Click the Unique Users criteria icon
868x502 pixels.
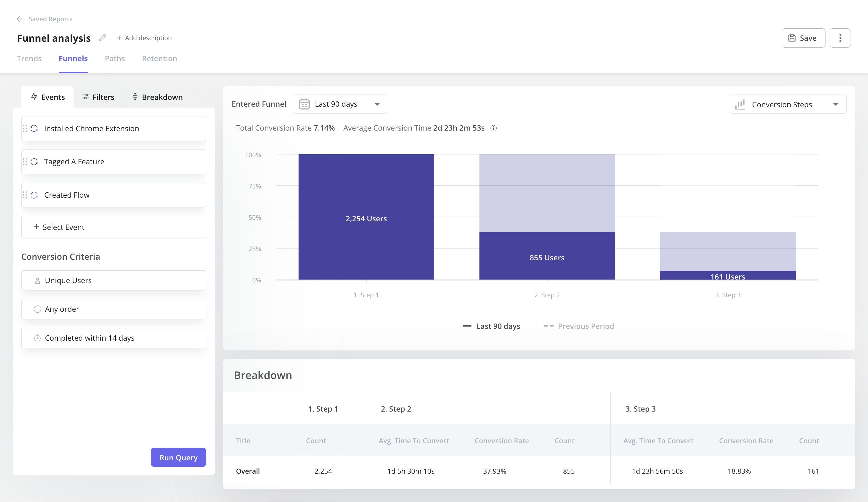37,280
